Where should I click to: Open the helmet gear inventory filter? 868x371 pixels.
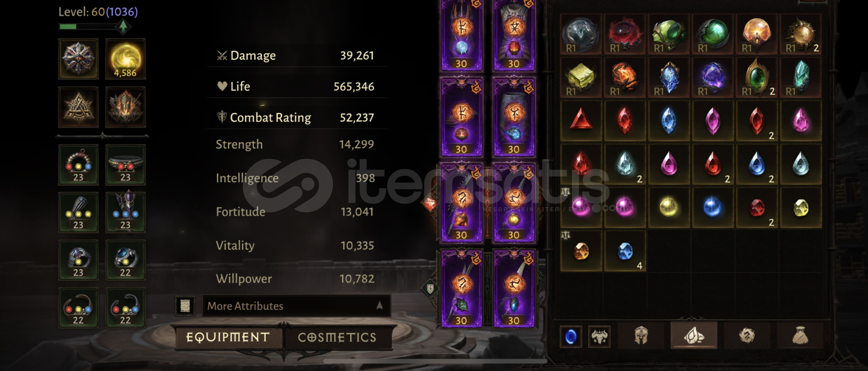(x=641, y=335)
